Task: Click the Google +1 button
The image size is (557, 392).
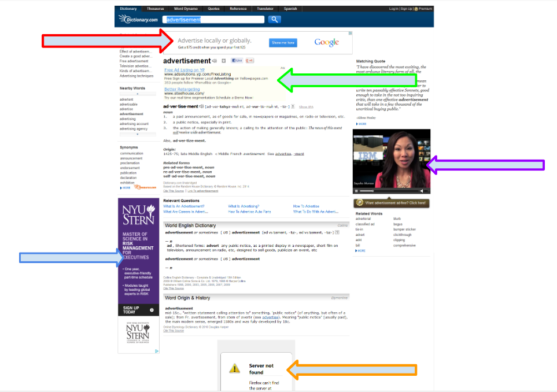Action: click(249, 61)
